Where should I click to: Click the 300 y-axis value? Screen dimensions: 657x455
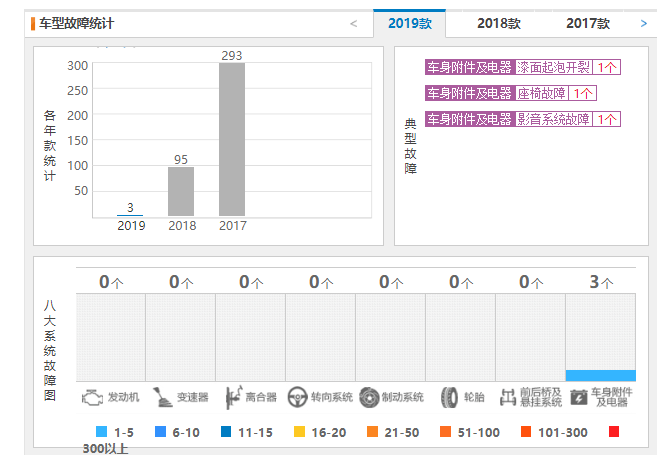(78, 66)
